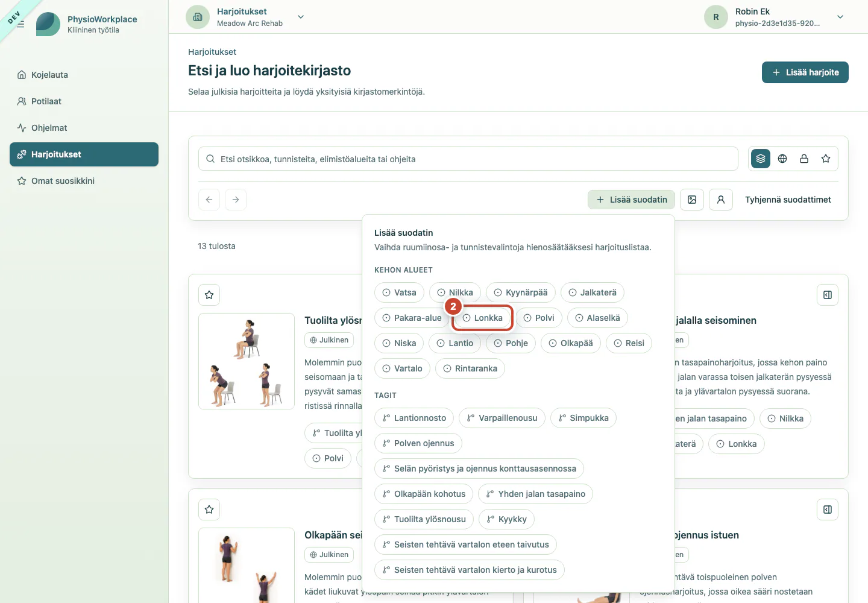Click the PhysioWorkplace logo icon

pos(48,24)
